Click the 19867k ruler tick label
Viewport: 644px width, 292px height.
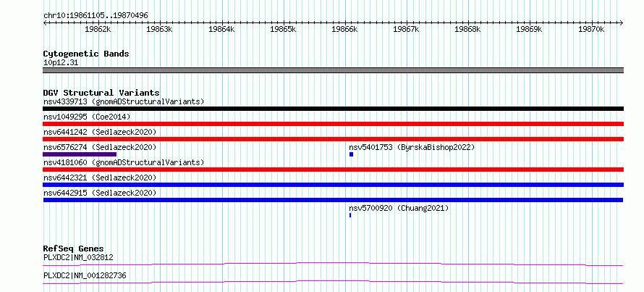(x=407, y=30)
